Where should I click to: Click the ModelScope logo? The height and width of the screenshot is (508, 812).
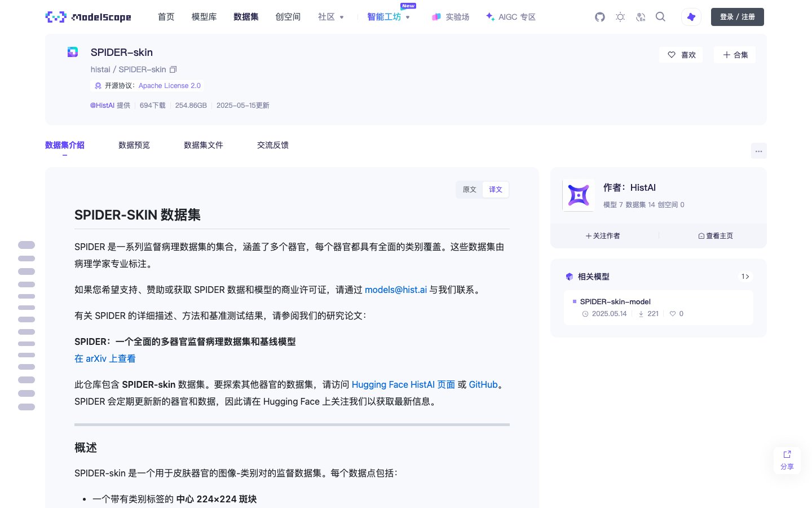(x=88, y=17)
